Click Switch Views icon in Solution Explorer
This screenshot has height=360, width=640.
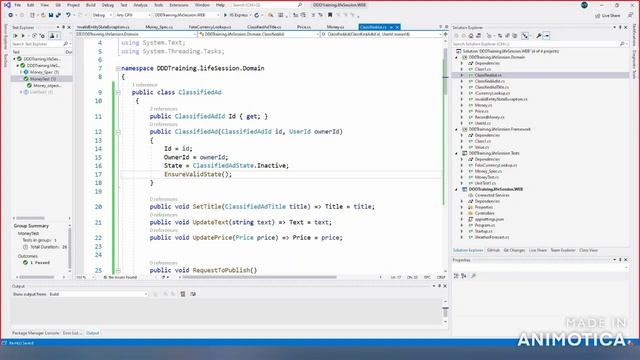click(x=479, y=36)
